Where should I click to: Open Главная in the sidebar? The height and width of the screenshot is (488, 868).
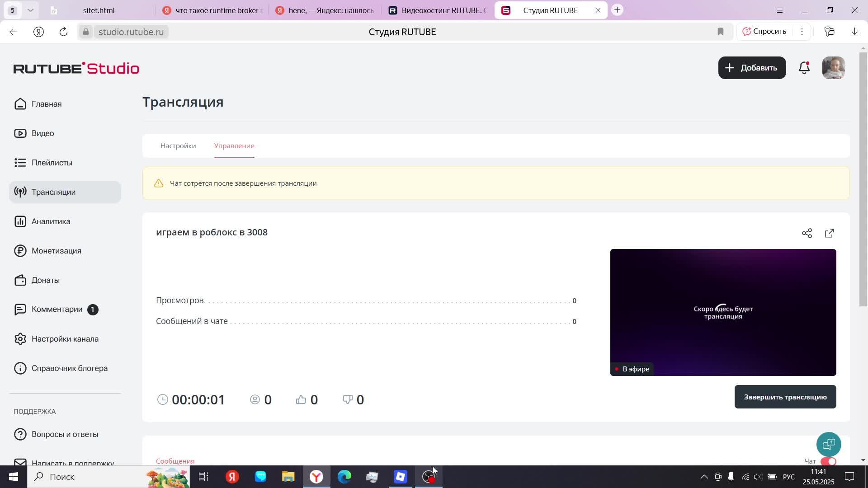click(x=65, y=104)
